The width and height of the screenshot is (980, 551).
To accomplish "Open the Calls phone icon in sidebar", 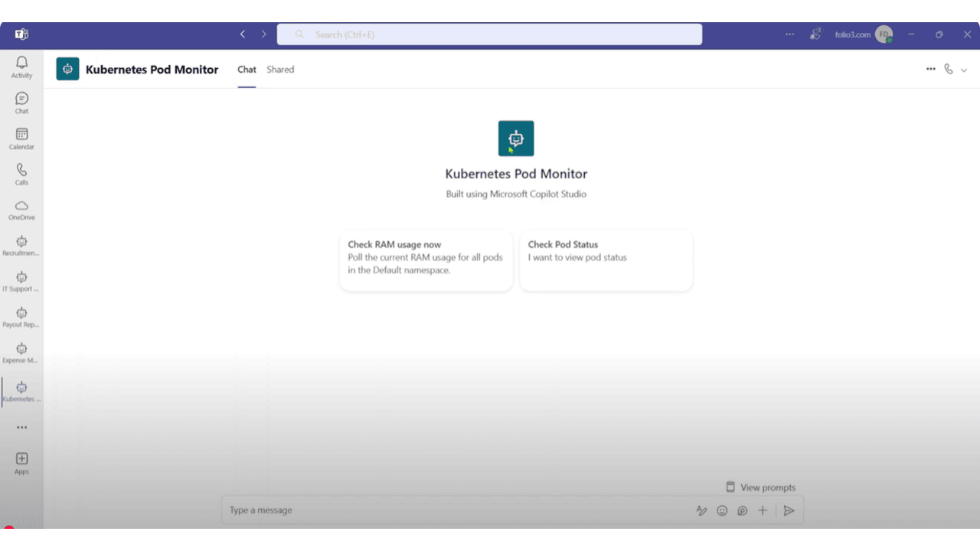I will [21, 174].
